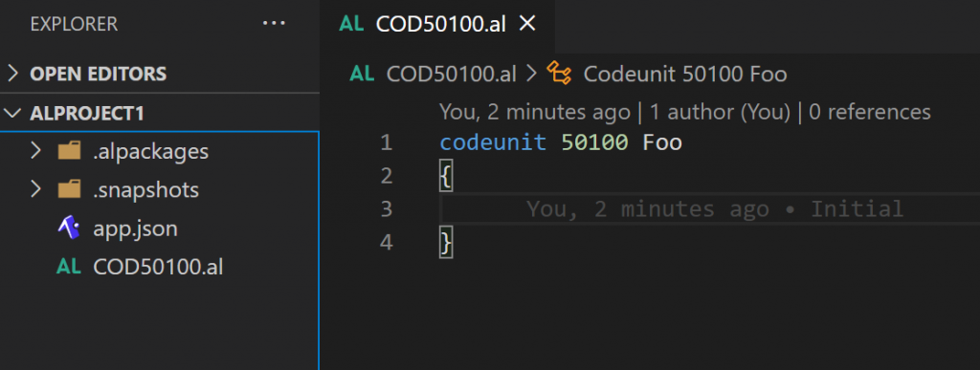Click the codeunit symbol icon in breadcrumb
980x370 pixels.
coord(559,74)
